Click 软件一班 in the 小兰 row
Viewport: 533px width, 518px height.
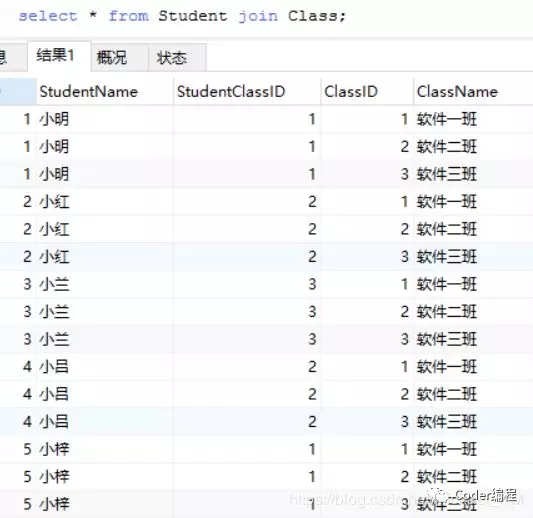point(447,284)
